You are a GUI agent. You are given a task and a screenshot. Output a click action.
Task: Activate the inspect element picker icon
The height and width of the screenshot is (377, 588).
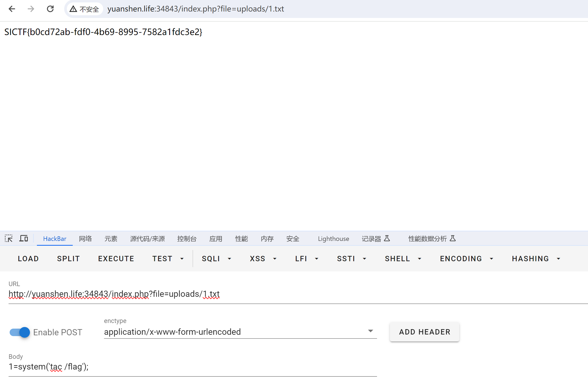pyautogui.click(x=9, y=238)
